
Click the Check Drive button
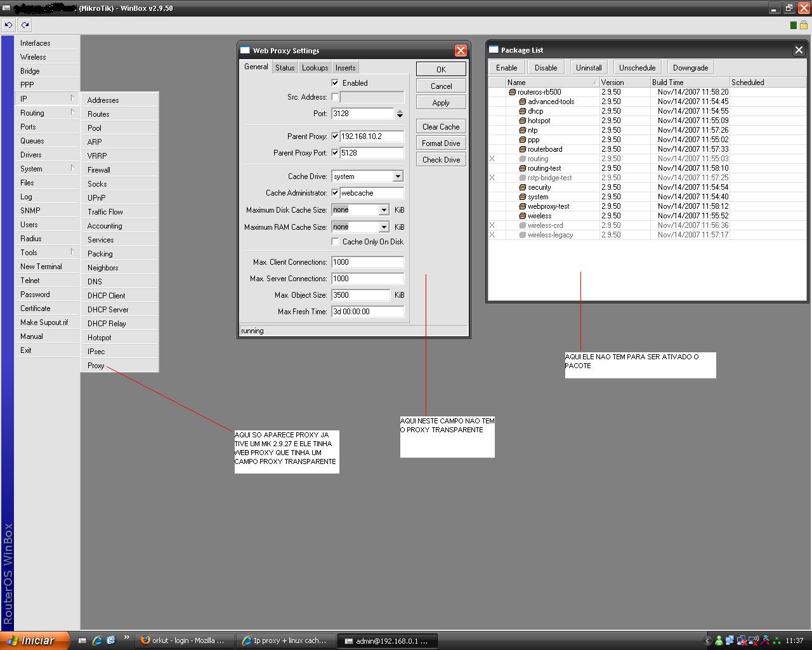coord(441,159)
